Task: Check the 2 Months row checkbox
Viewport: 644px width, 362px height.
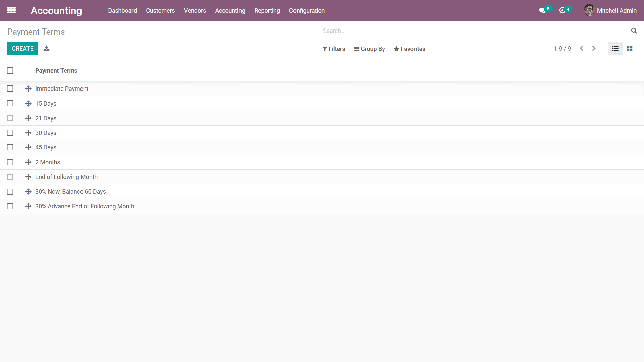Action: tap(10, 162)
